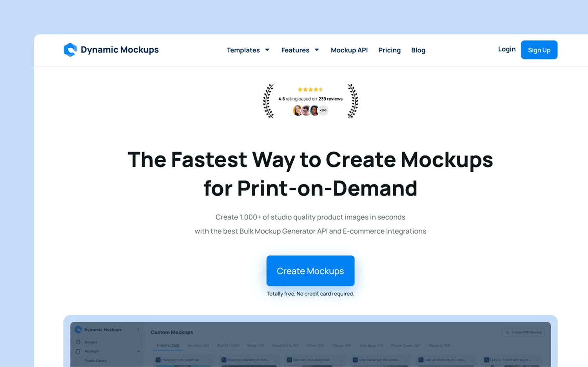Visit the Blog page

pos(418,50)
